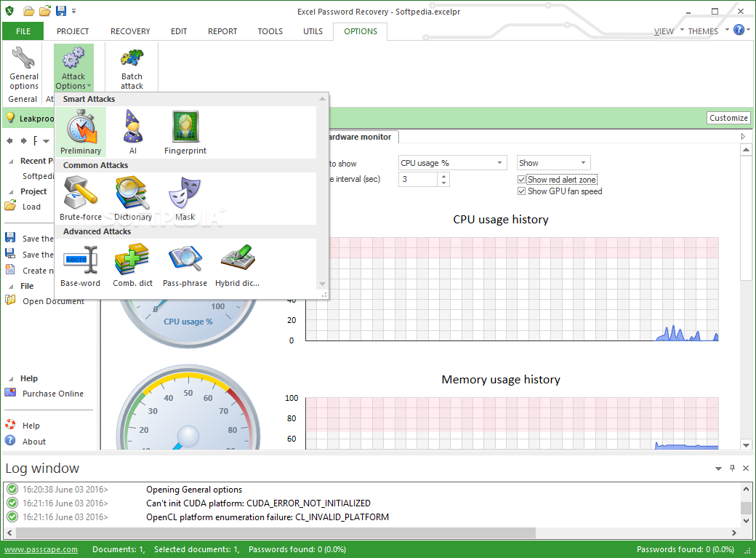Choose the Comb. dict attack icon
Image resolution: width=756 pixels, height=558 pixels.
132,259
